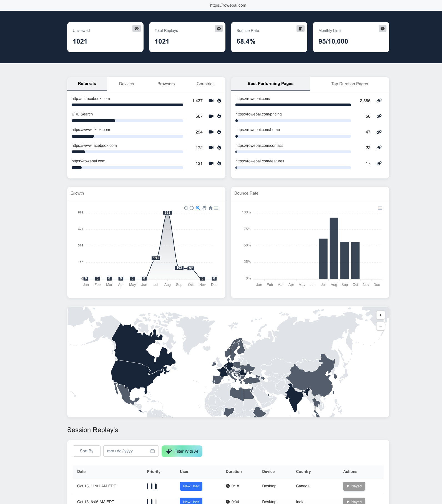Click link icon for https://rowebai.com/pricing page
Viewport: 442px width, 504px height.
pos(379,116)
